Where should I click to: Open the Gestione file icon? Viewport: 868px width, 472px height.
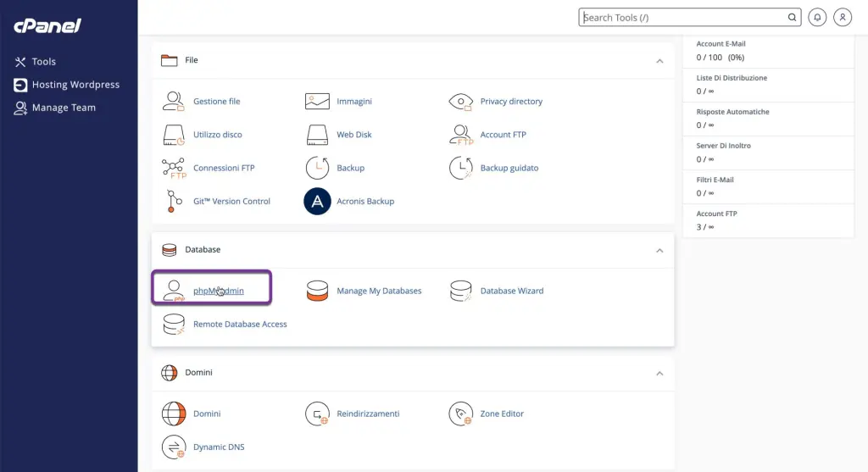[173, 101]
